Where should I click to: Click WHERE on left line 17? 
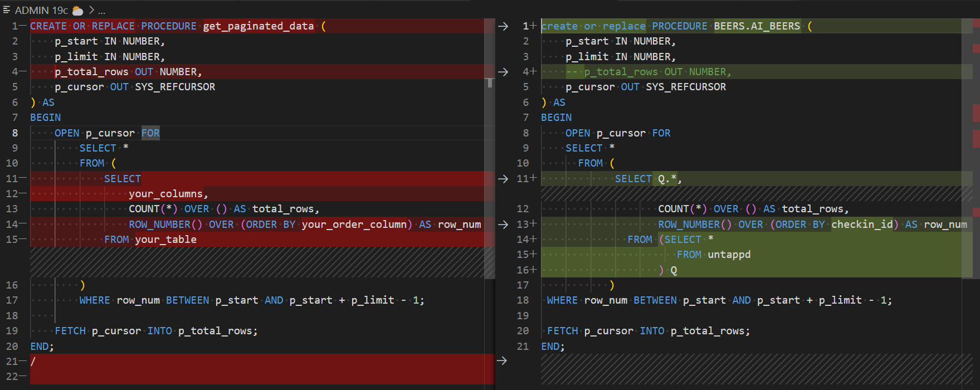click(95, 300)
